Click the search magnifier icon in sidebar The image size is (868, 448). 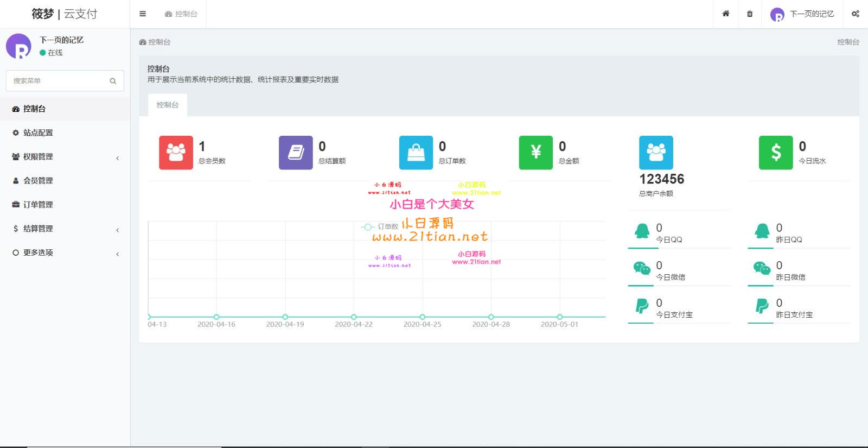pyautogui.click(x=113, y=81)
